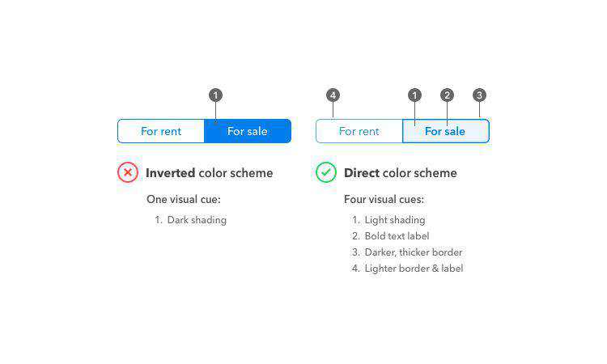Screen dimensions: 607x364
Task: Click the Four visual cues label
Action: (x=384, y=199)
